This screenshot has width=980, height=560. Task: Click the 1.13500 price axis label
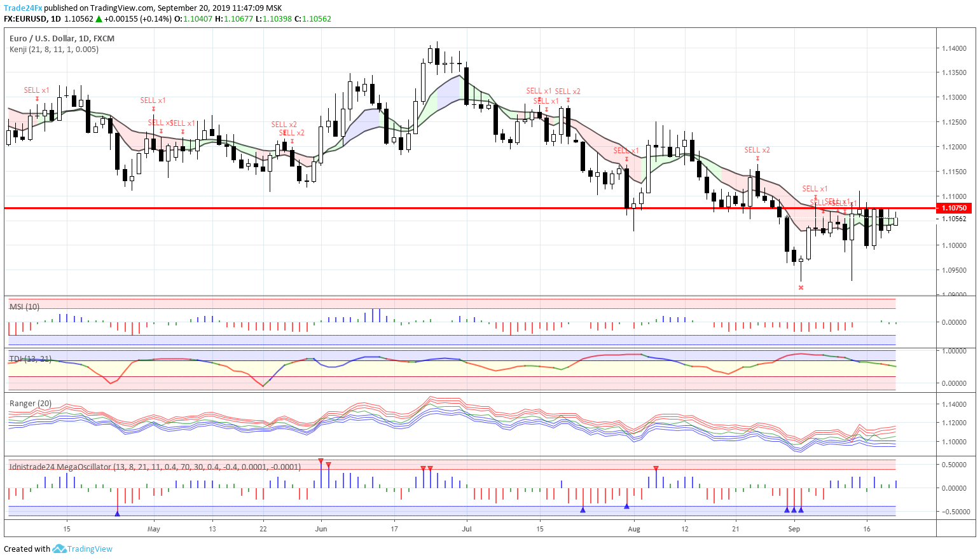pyautogui.click(x=954, y=72)
